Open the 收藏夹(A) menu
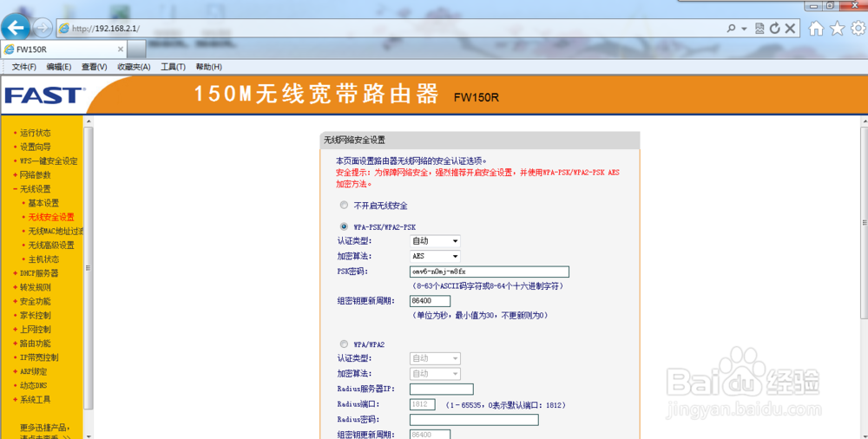This screenshot has width=868, height=439. [134, 67]
